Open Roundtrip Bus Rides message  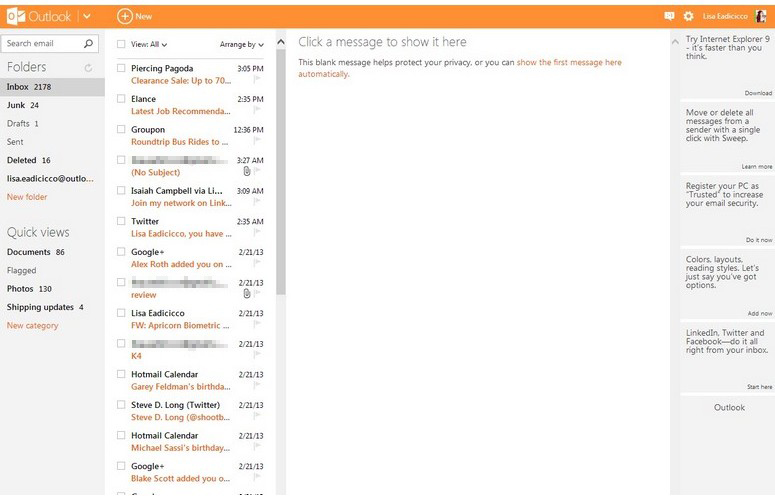[179, 142]
